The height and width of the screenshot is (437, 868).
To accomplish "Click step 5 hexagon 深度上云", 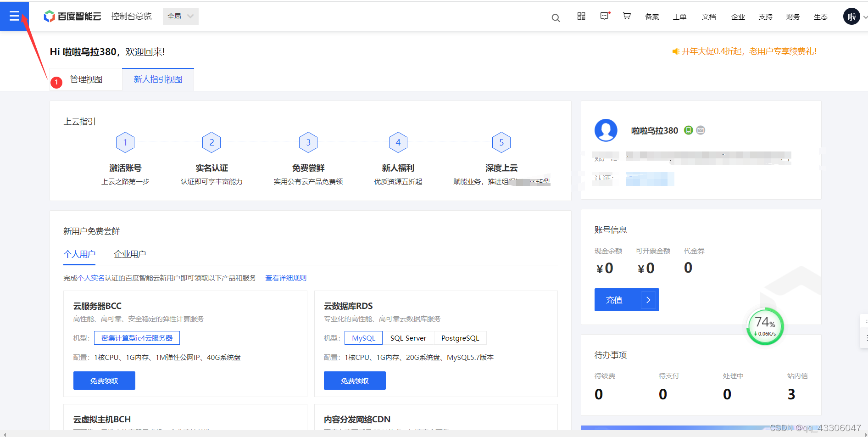I will tap(501, 142).
